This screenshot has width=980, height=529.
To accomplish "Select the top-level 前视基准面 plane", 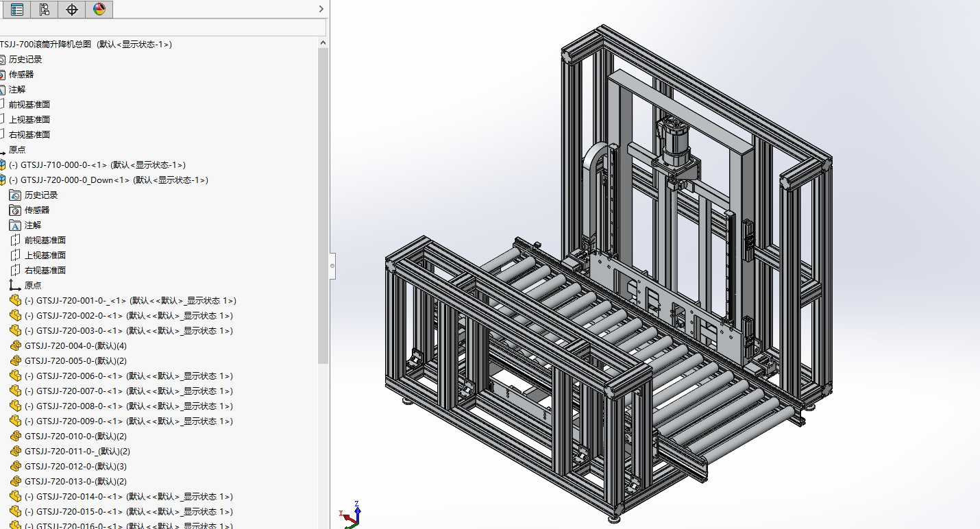I will 29,105.
